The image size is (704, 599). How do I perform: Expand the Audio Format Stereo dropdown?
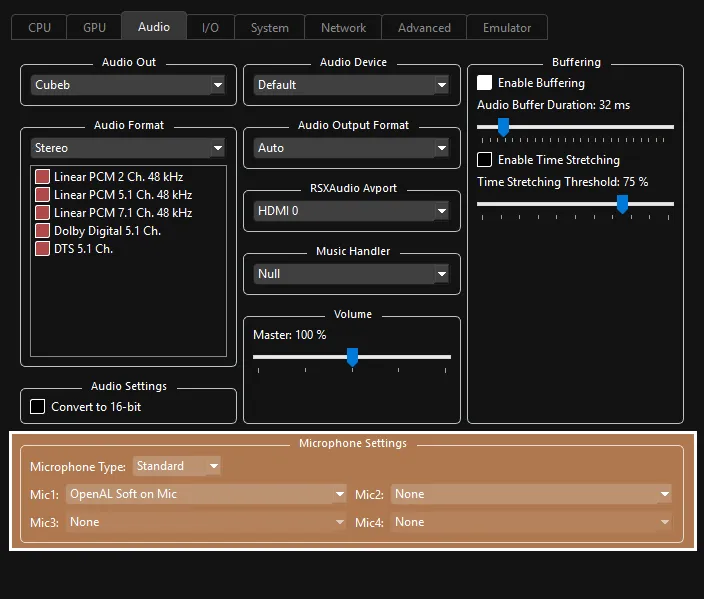[128, 148]
